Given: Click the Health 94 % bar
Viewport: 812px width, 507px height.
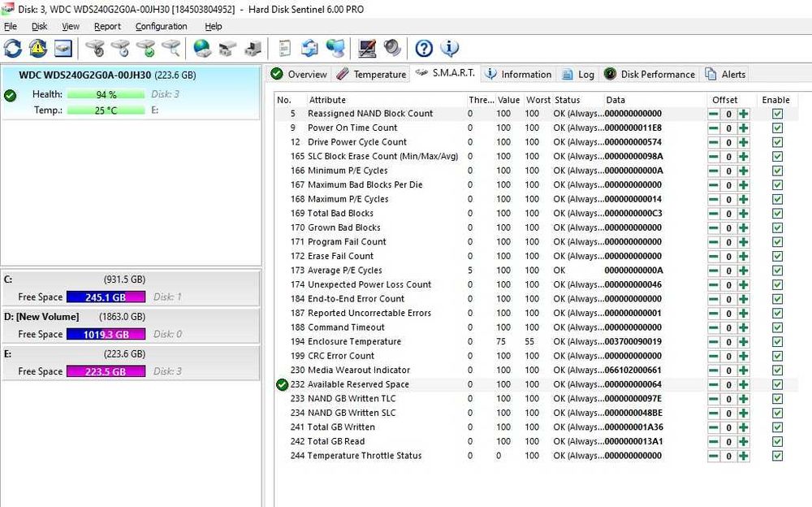Looking at the screenshot, I should coord(106,94).
